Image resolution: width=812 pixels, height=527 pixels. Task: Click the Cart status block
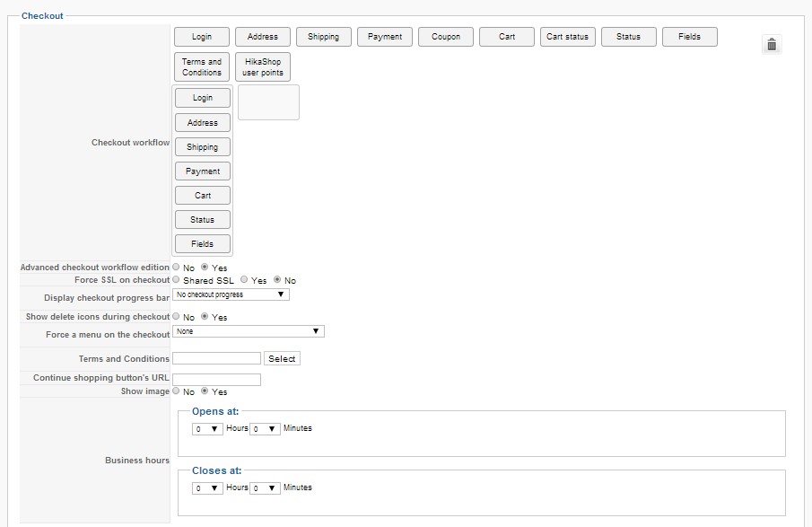pos(567,37)
